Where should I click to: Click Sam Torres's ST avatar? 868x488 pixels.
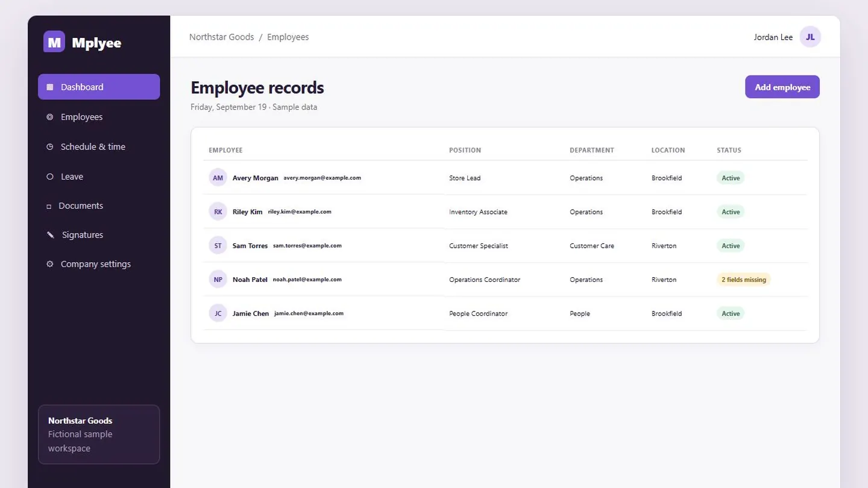point(218,245)
